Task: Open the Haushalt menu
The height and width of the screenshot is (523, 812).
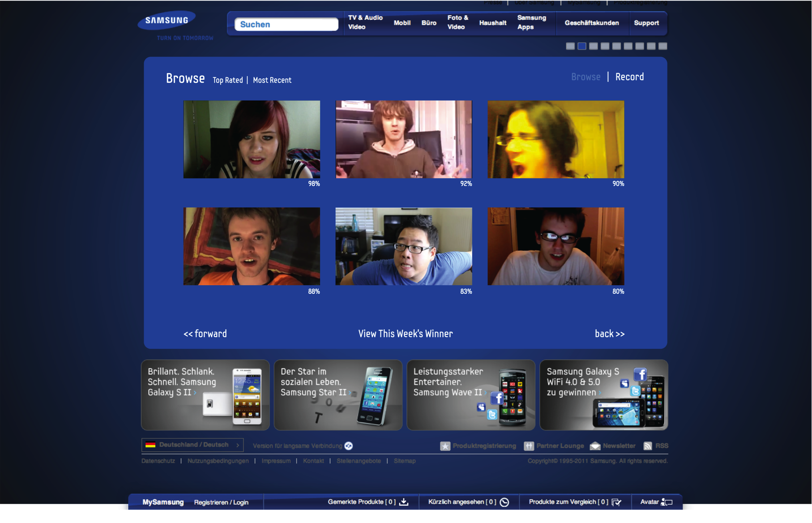Action: pyautogui.click(x=492, y=23)
